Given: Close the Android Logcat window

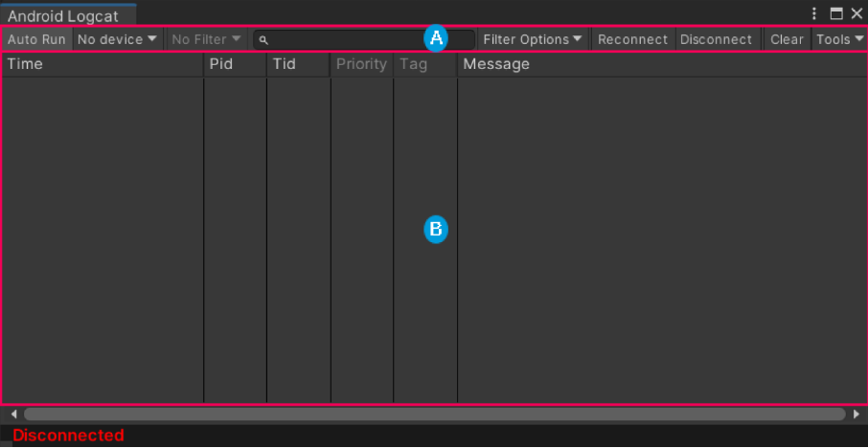Looking at the screenshot, I should pos(857,13).
